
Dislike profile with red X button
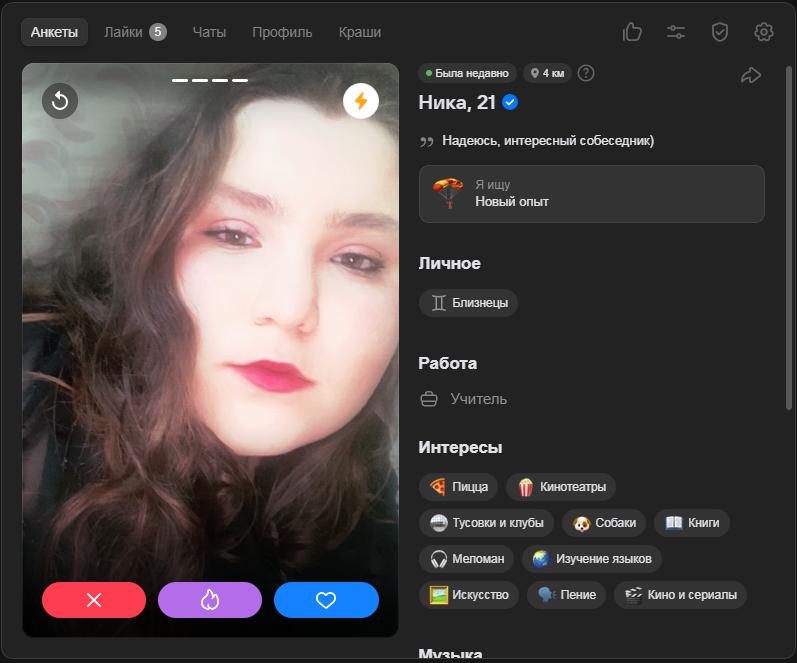tap(94, 600)
